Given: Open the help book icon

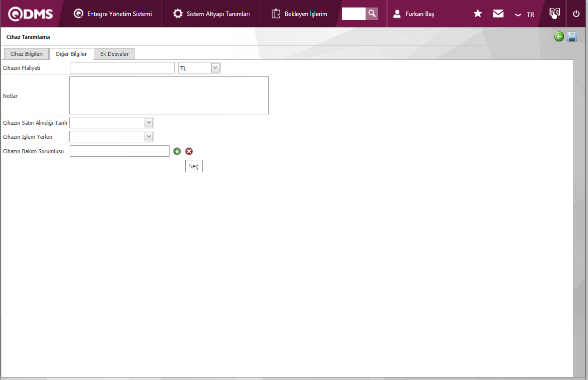Looking at the screenshot, I should tap(555, 13).
